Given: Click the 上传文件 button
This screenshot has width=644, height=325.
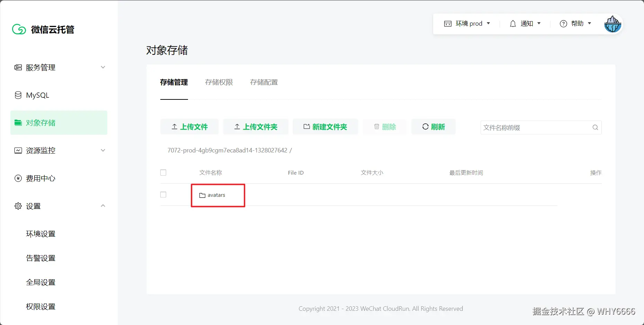Looking at the screenshot, I should click(x=189, y=127).
